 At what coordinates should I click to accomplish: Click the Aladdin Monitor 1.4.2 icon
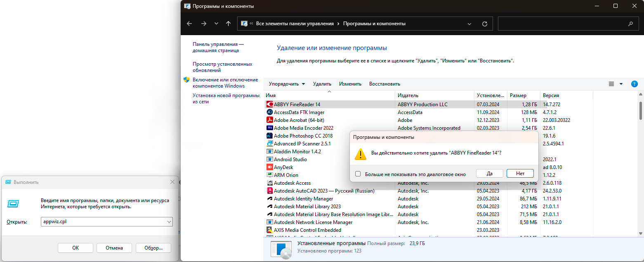270,152
